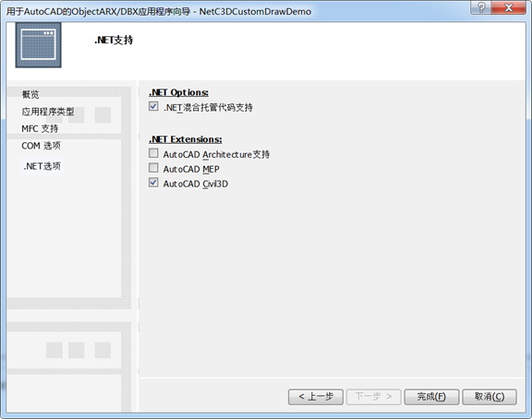This screenshot has width=532, height=419.
Task: Go back with 上一步 button
Action: [316, 397]
